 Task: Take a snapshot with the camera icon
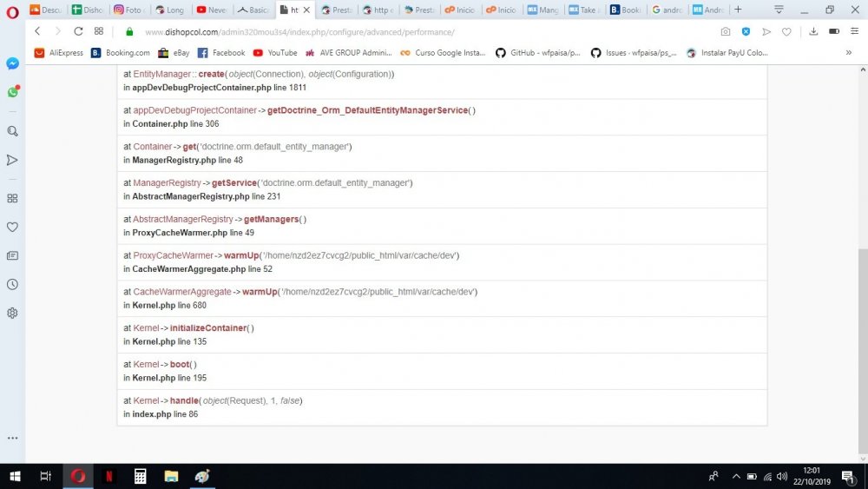coord(725,31)
